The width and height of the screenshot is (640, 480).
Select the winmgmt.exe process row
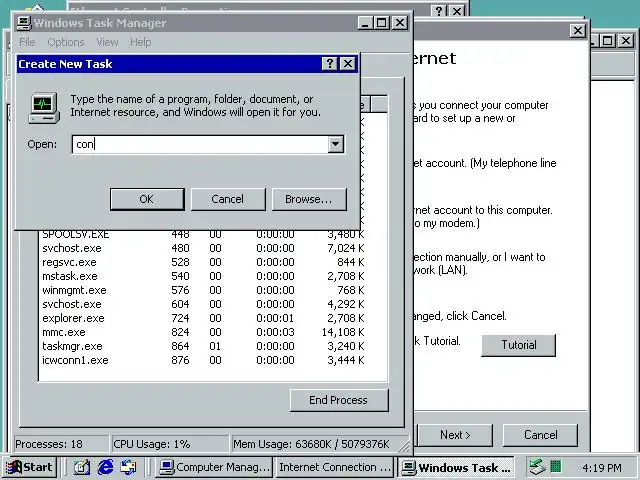coord(203,290)
